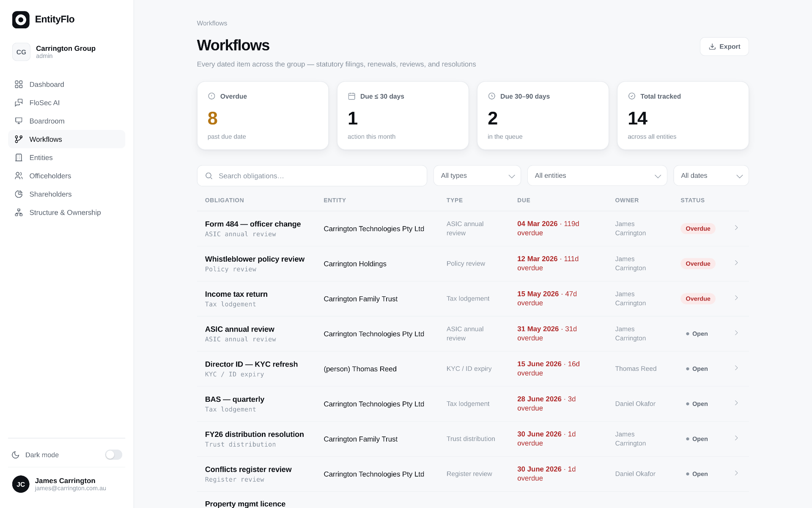The height and width of the screenshot is (508, 812).
Task: Click Open status on ASIC annual review row
Action: [x=697, y=334]
